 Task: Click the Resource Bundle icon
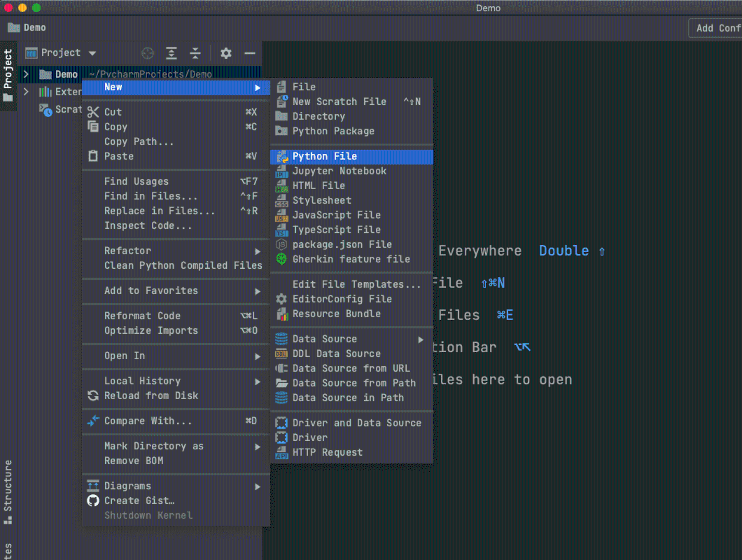pyautogui.click(x=282, y=314)
